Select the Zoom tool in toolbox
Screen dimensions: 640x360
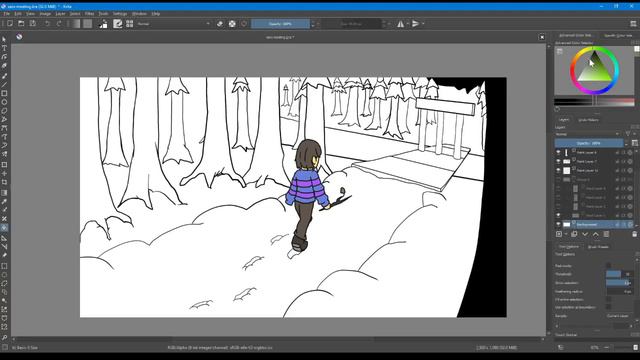(4, 338)
